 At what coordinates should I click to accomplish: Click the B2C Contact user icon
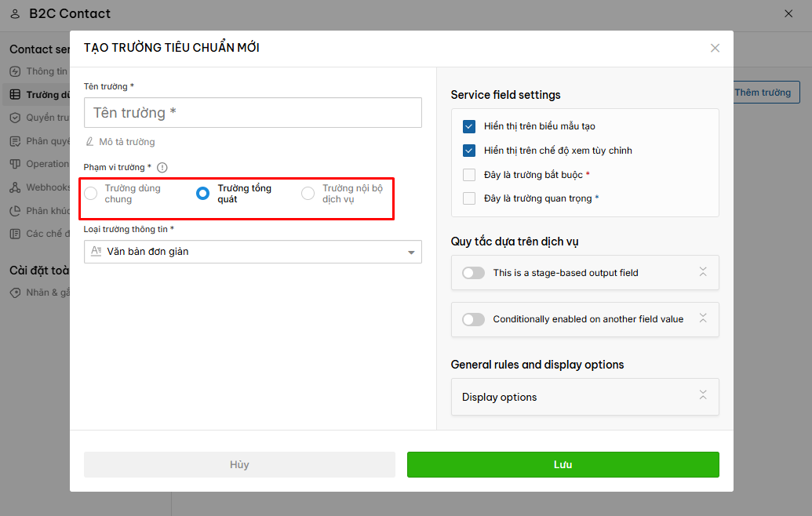(15, 14)
